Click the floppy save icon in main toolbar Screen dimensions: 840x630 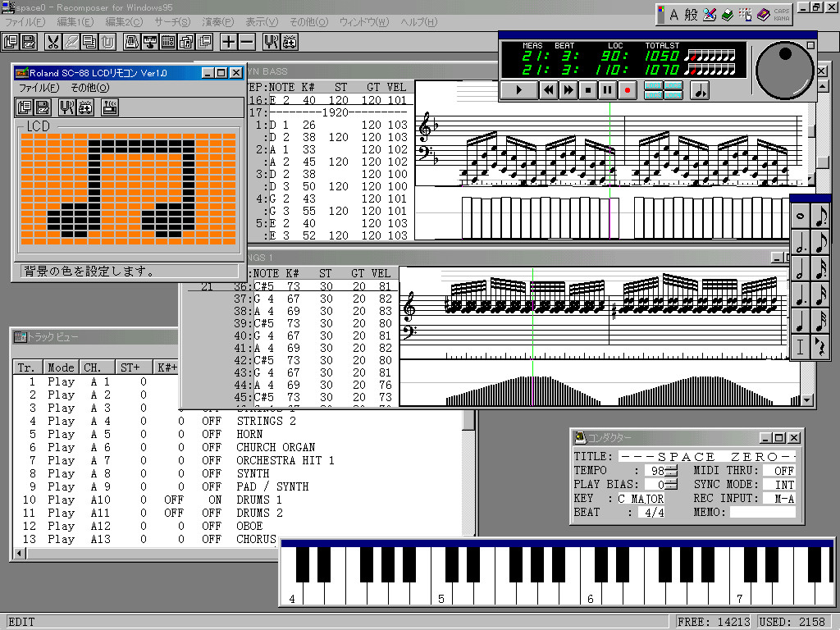click(x=28, y=42)
